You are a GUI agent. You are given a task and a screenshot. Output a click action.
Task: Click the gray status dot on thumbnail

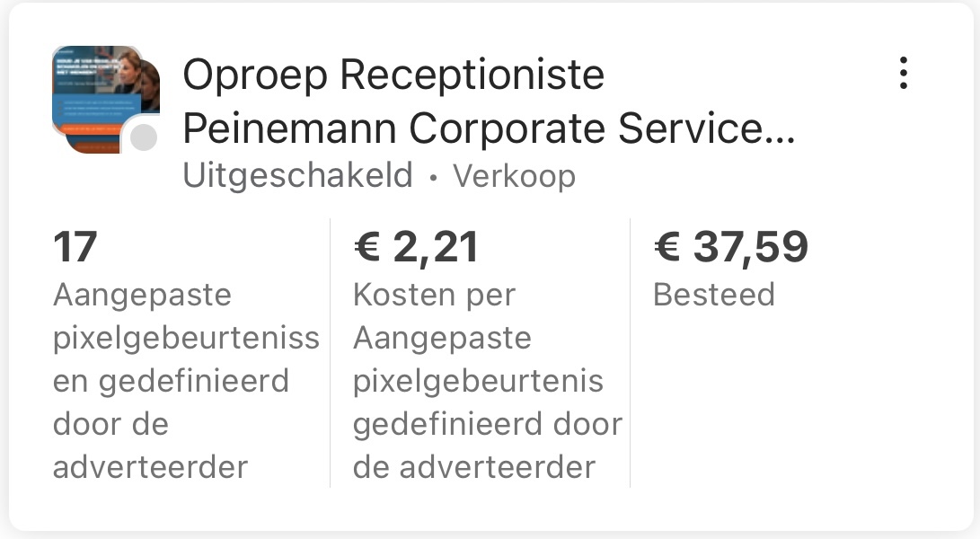click(x=143, y=137)
